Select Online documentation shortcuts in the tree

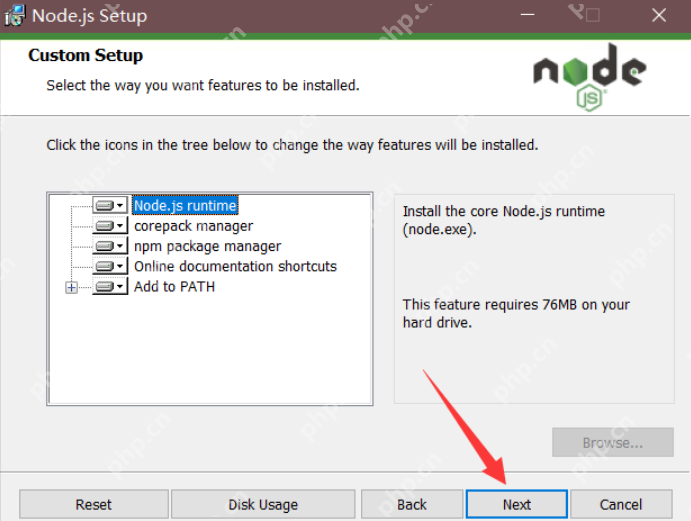click(235, 266)
